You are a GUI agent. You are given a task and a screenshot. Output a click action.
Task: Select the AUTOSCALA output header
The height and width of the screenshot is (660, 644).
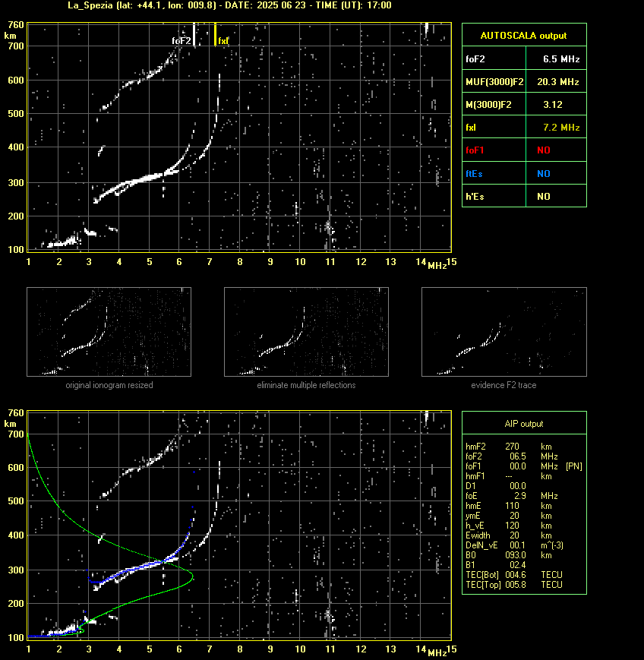pyautogui.click(x=524, y=35)
